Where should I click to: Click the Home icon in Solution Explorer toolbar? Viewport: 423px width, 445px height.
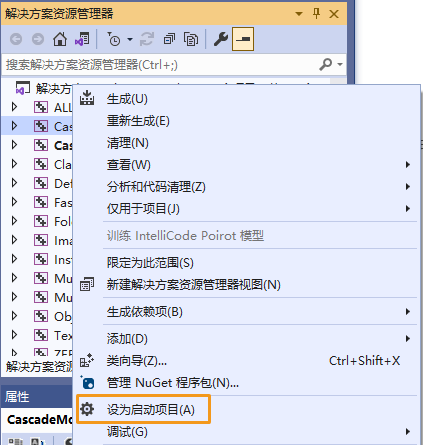60,39
